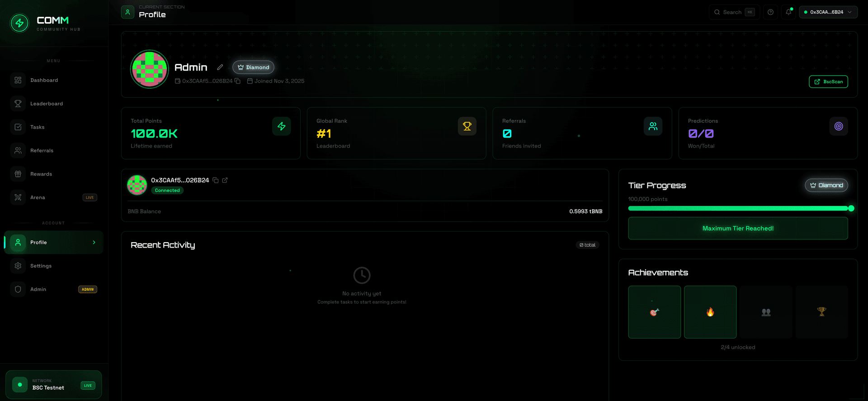
Task: Click the Tier Progress bar handle
Action: 851,208
